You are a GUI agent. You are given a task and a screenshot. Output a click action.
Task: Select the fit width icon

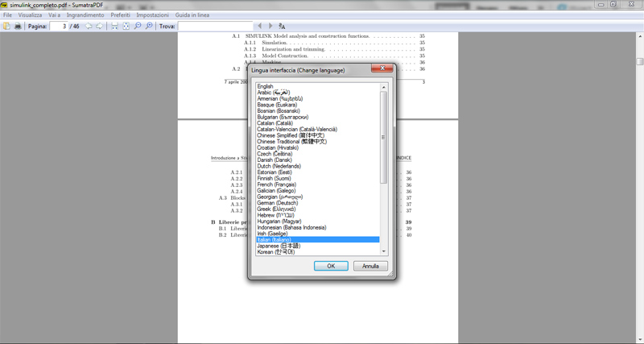[x=114, y=26]
